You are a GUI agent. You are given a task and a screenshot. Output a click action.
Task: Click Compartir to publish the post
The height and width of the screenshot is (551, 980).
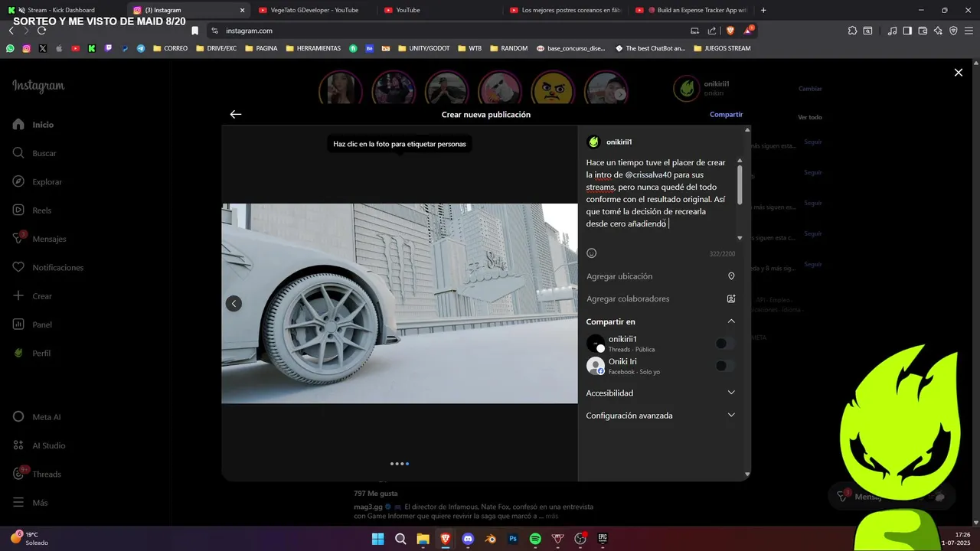pos(726,114)
